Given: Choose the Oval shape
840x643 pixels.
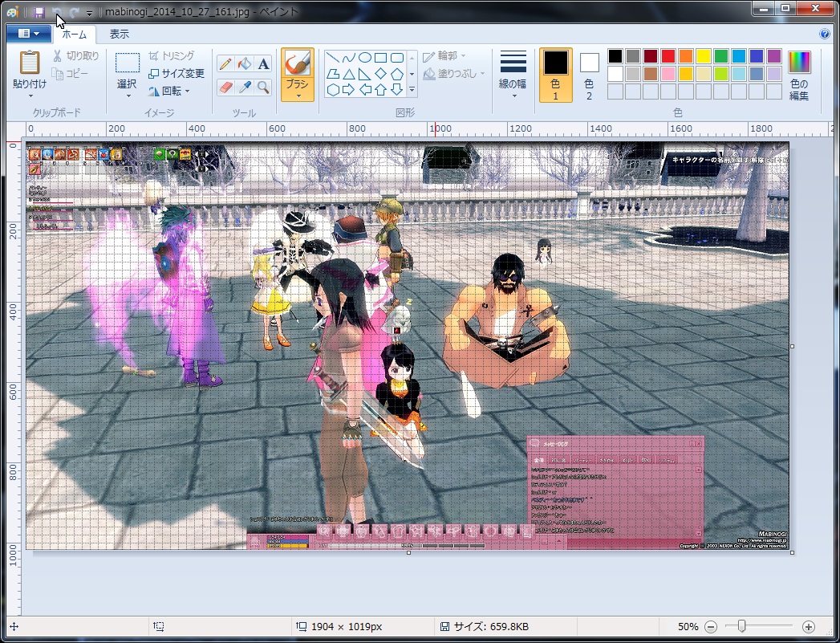Looking at the screenshot, I should [x=365, y=58].
